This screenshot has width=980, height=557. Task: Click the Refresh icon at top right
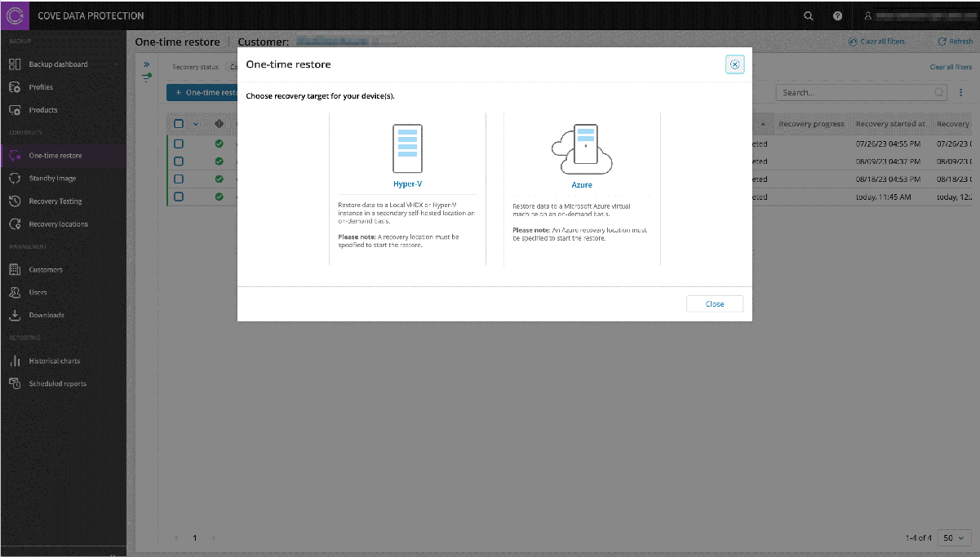pyautogui.click(x=942, y=42)
